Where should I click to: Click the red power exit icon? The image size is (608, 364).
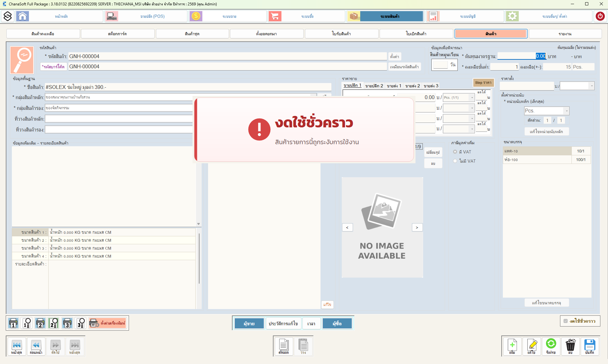click(600, 16)
